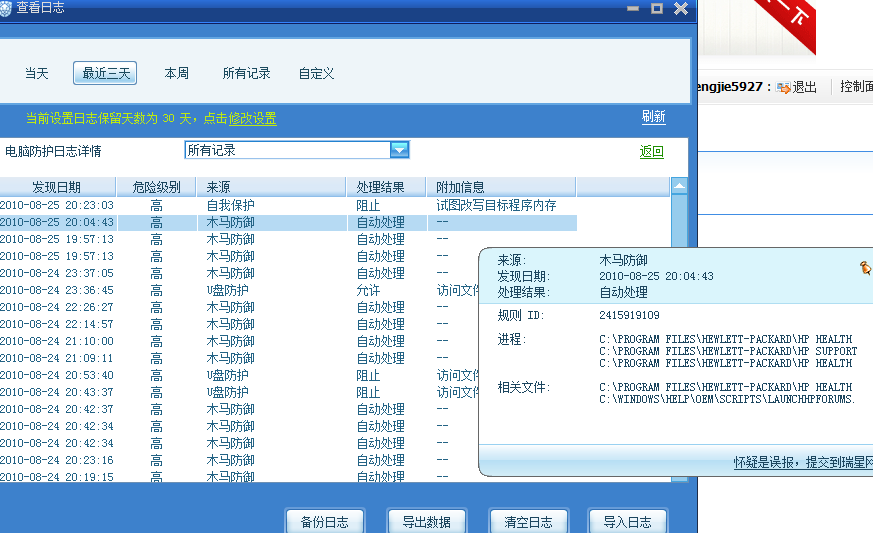Click the green 返回 link

coord(651,151)
